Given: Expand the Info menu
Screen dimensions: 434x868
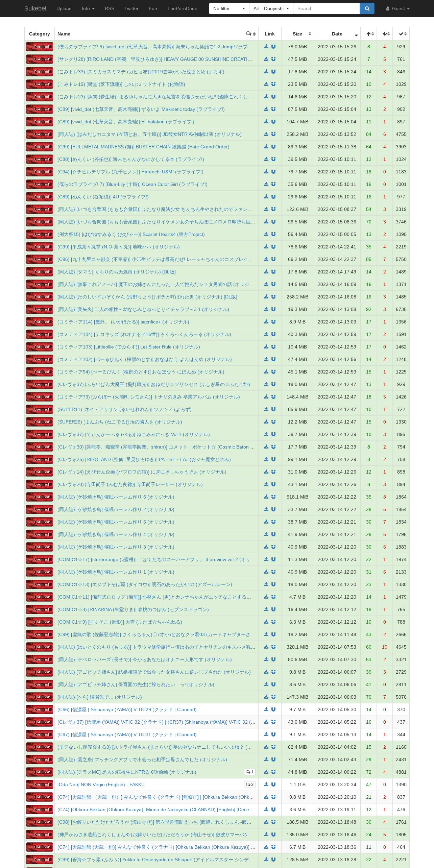Looking at the screenshot, I should click(88, 8).
